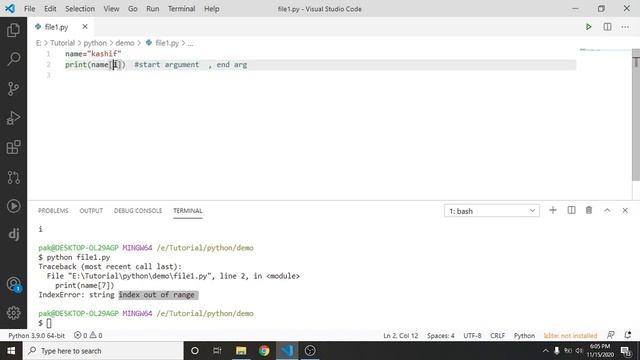The height and width of the screenshot is (360, 640).
Task: Click 'IndexError: string index out of range' text
Action: pyautogui.click(x=118, y=295)
